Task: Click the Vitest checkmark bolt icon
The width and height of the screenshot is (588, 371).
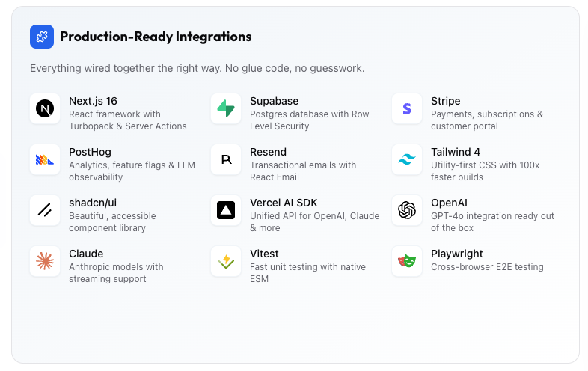Action: pos(226,261)
